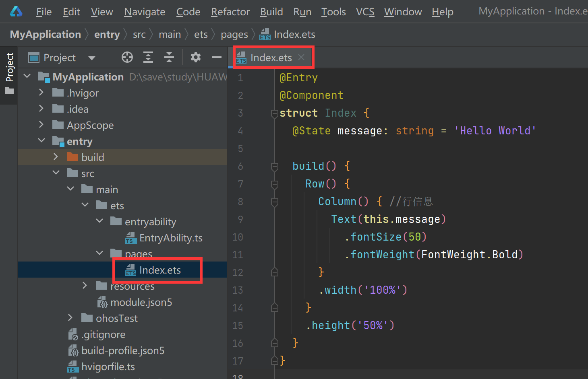Open the Refactor menu
This screenshot has height=379, width=588.
(230, 12)
